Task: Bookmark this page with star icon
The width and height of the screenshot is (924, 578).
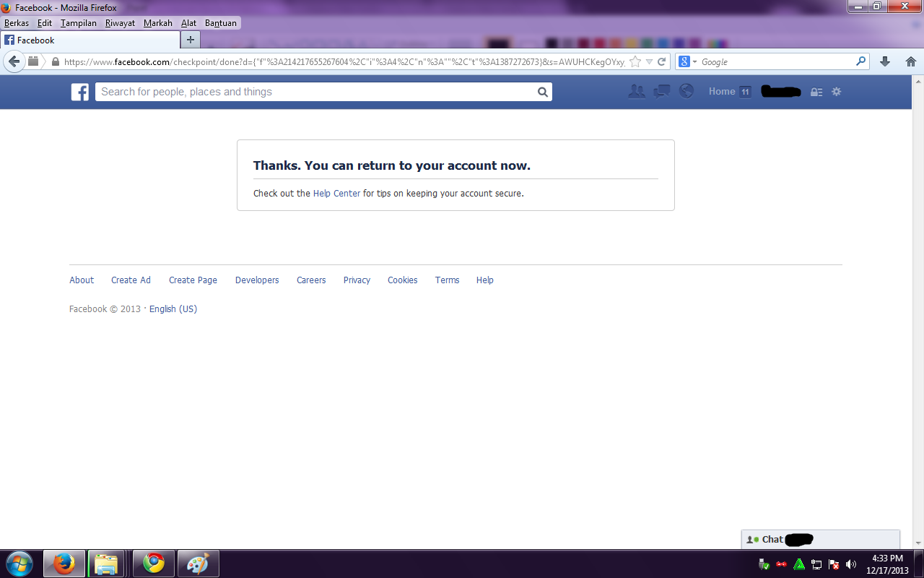Action: click(x=635, y=61)
